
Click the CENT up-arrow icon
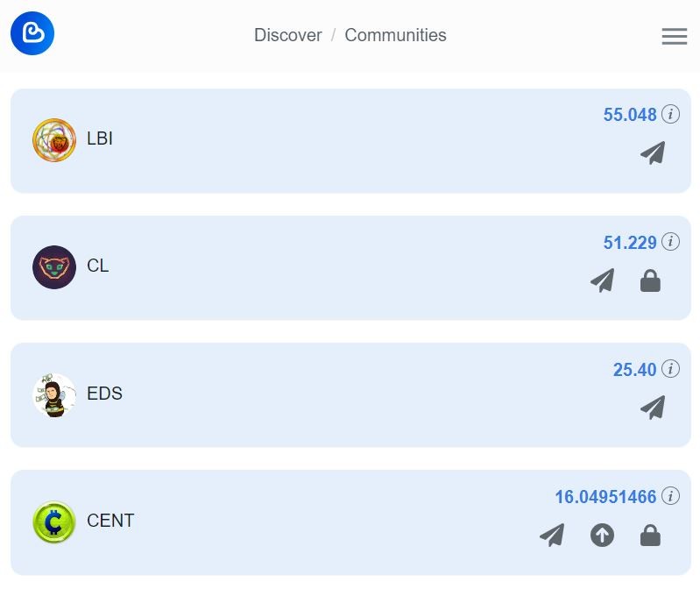click(602, 535)
